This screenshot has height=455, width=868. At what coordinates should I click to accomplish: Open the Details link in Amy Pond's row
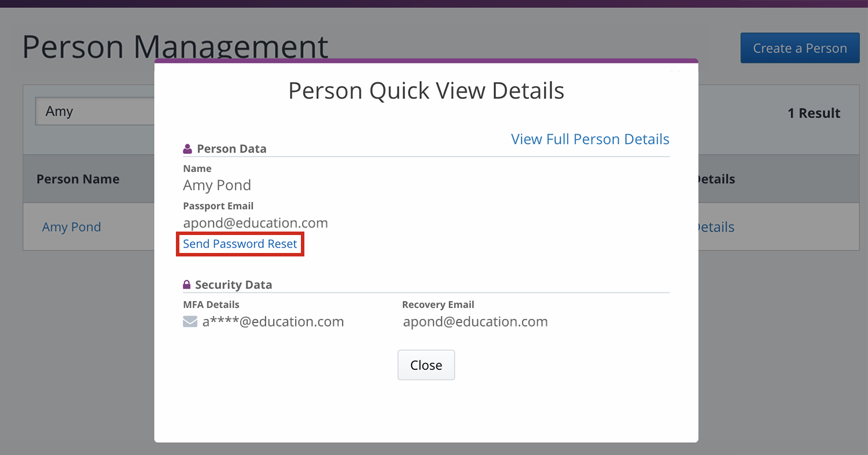tap(716, 227)
